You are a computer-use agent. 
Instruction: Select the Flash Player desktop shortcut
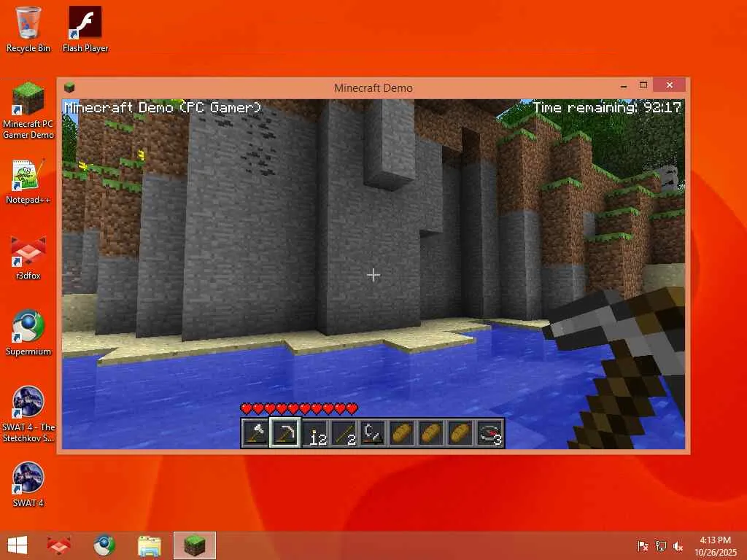pos(85,29)
